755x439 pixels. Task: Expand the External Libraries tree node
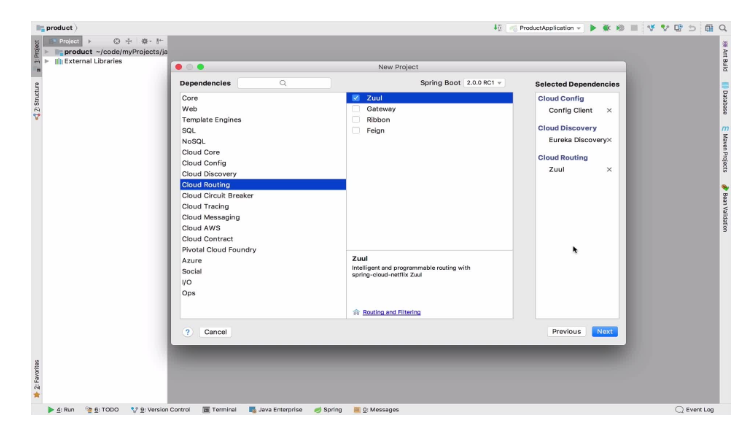tap(47, 61)
